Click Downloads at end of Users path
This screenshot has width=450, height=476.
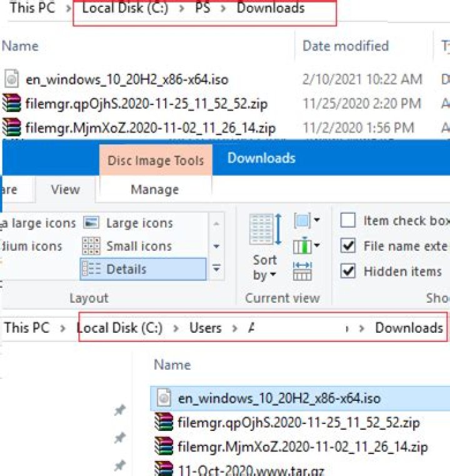[409, 328]
